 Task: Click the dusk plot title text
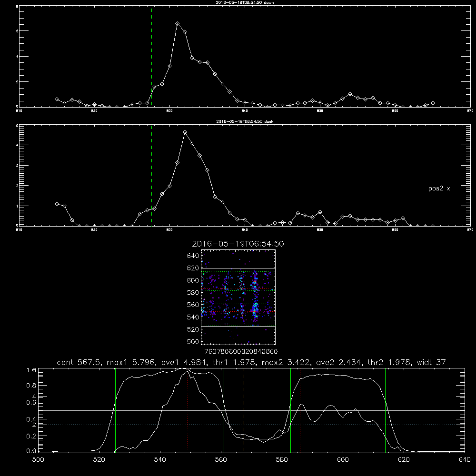coord(245,121)
